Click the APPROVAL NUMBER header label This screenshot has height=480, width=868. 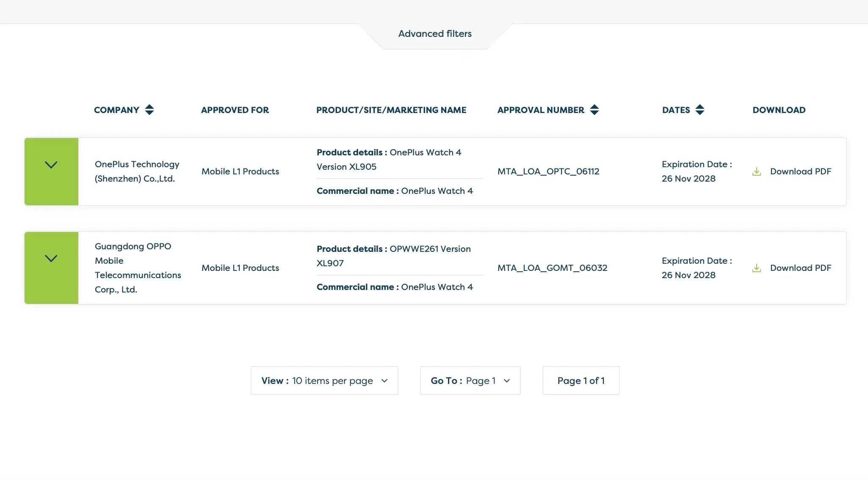541,110
